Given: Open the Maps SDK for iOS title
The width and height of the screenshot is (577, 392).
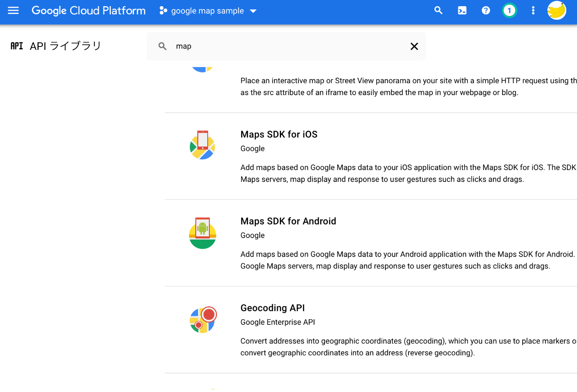Looking at the screenshot, I should click(279, 134).
